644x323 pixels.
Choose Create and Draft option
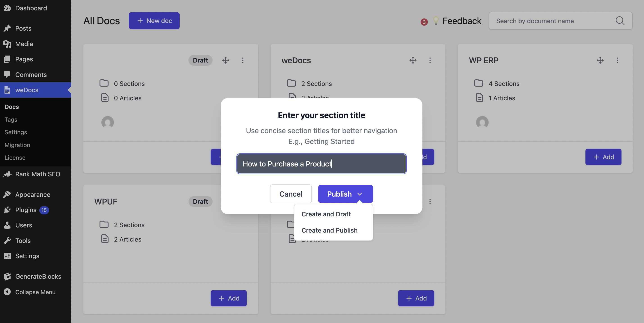pyautogui.click(x=326, y=214)
